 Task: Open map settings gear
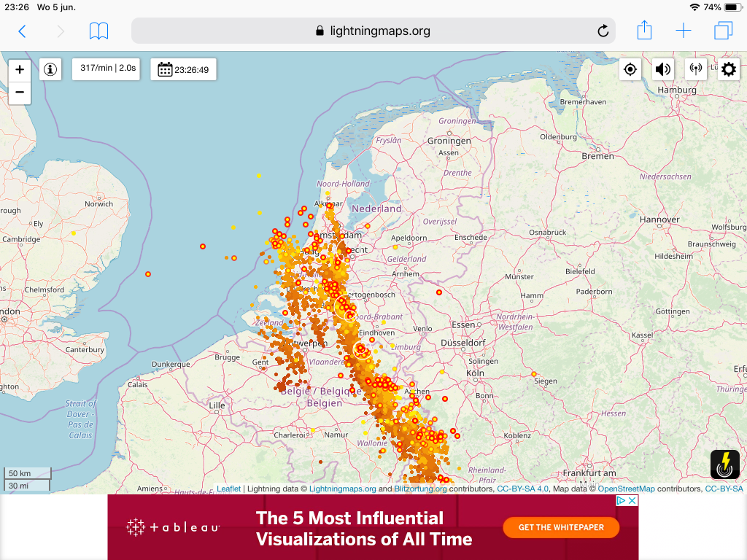tap(729, 69)
